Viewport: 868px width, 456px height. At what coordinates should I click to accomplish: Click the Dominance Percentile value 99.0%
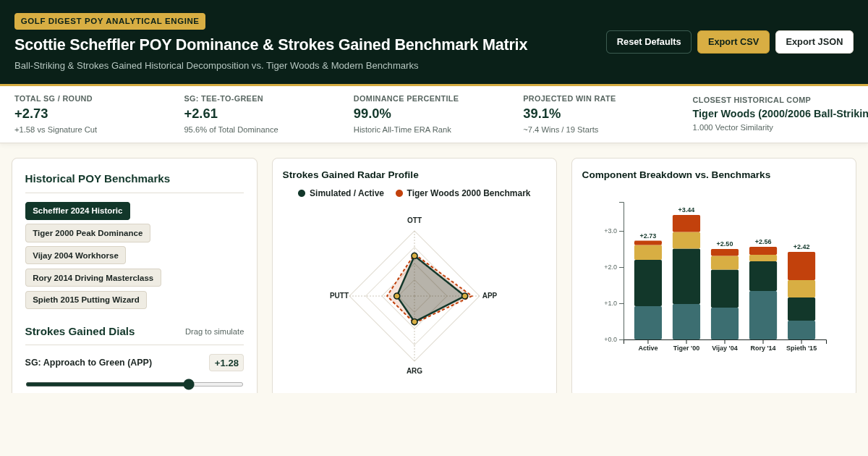tap(373, 114)
